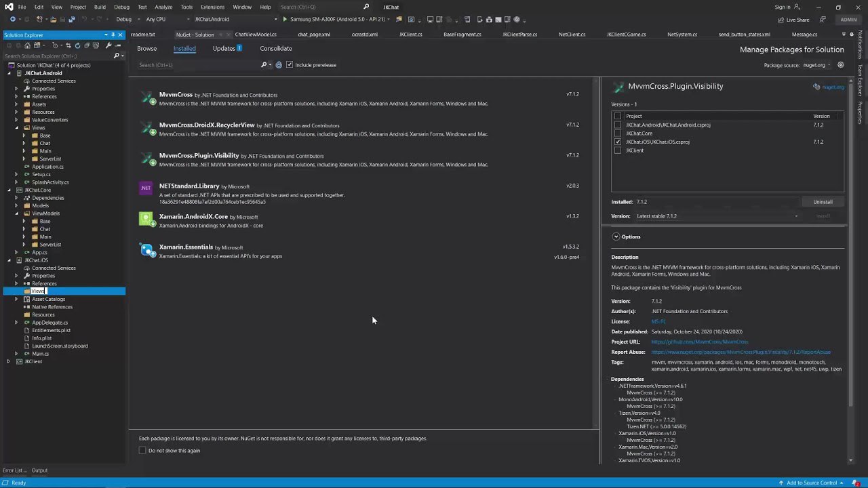Open the Project URL github link

tap(700, 342)
